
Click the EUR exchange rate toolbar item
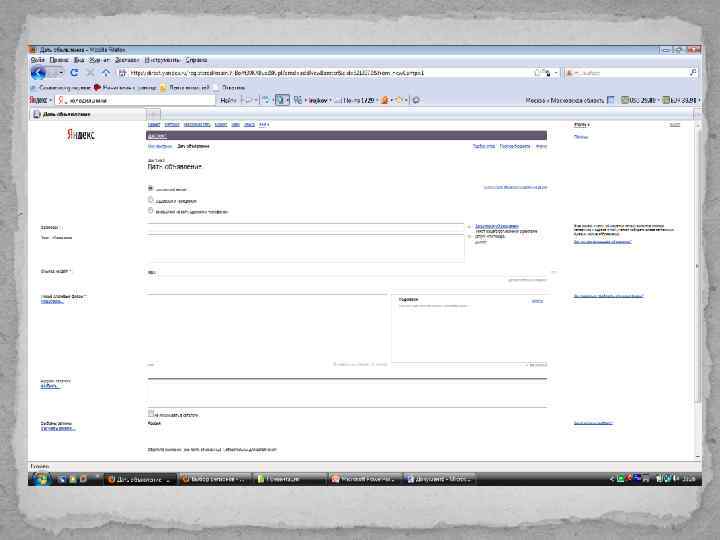tap(681, 100)
